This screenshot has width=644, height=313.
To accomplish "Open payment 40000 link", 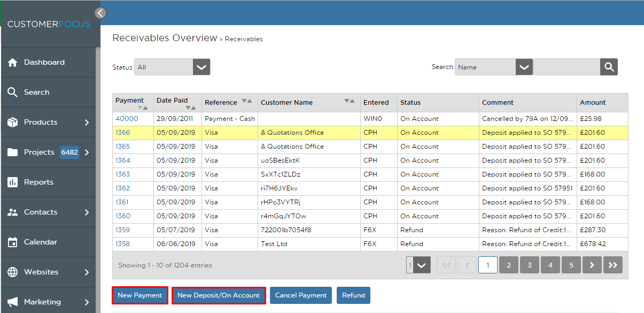I will click(127, 119).
